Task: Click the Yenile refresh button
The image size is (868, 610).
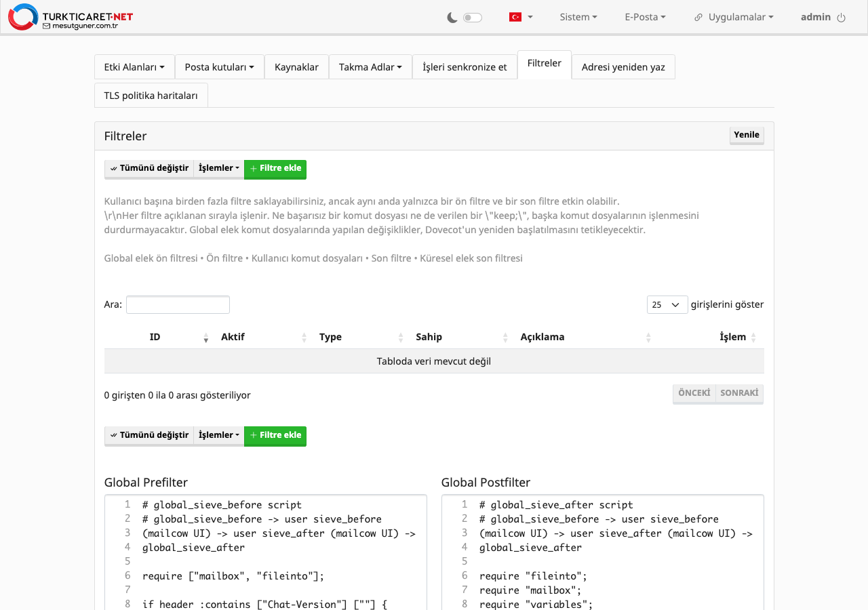Action: click(x=747, y=135)
